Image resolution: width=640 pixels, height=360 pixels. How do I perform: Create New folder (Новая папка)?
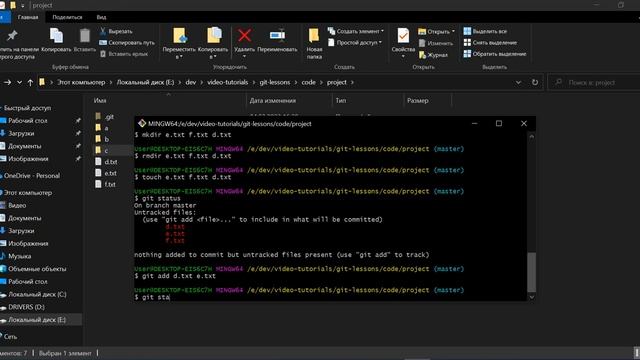[314, 42]
